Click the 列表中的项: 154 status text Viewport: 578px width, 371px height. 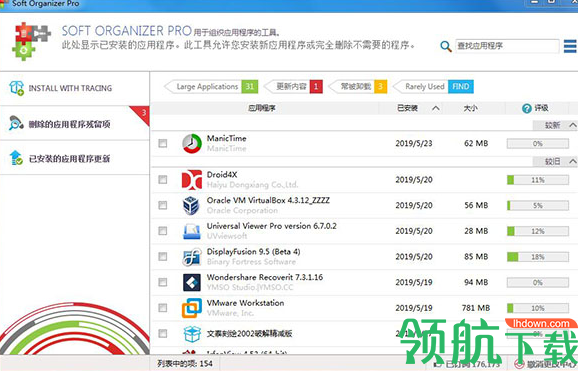185,364
